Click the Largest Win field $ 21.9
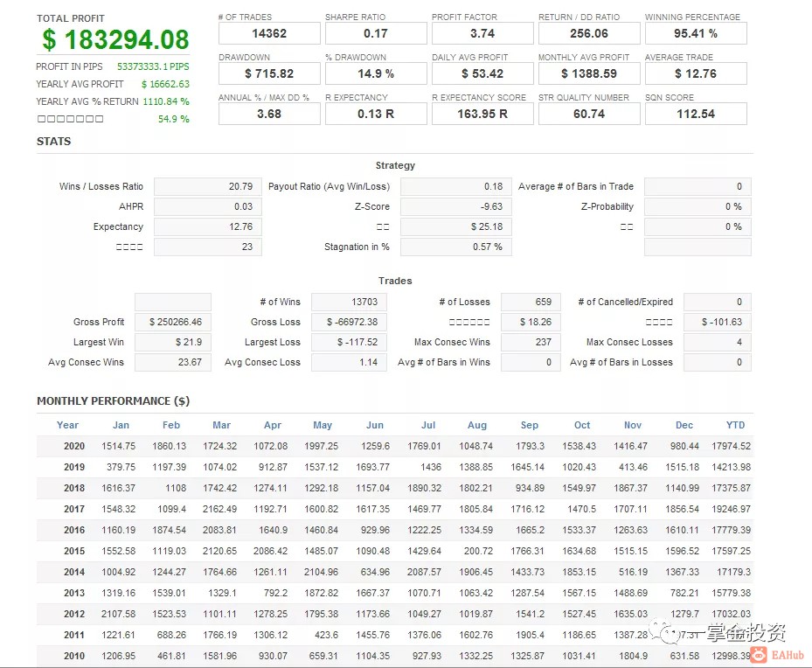Viewport: 812px width, 668px height. [x=173, y=342]
